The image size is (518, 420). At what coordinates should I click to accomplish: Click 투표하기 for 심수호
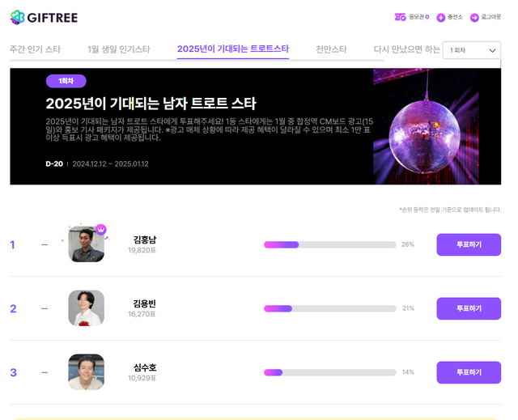click(x=469, y=372)
